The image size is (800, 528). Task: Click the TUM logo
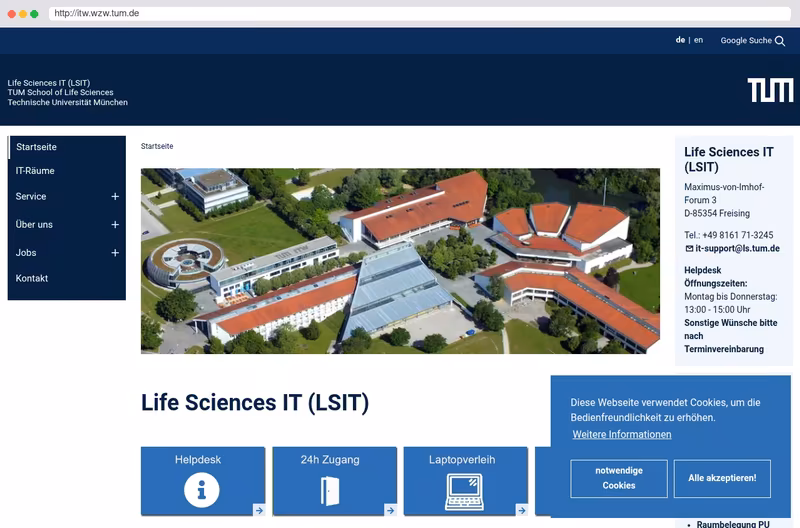(770, 90)
